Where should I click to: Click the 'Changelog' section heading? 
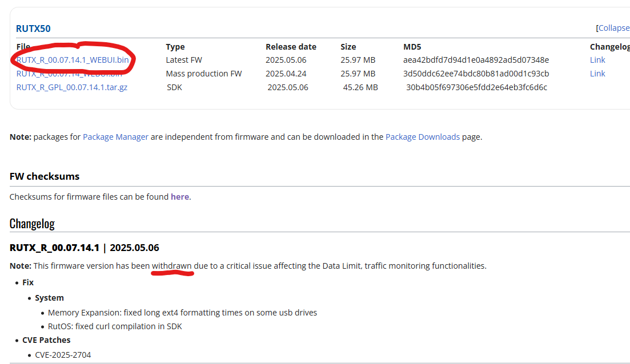click(32, 224)
